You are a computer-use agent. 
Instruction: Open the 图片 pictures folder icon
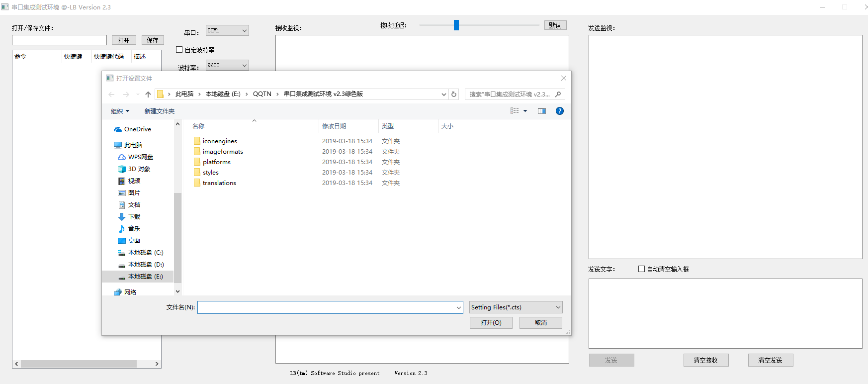(122, 193)
